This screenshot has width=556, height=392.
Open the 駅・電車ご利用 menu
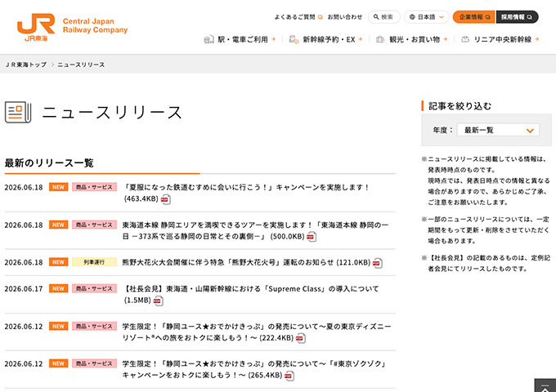(x=240, y=40)
